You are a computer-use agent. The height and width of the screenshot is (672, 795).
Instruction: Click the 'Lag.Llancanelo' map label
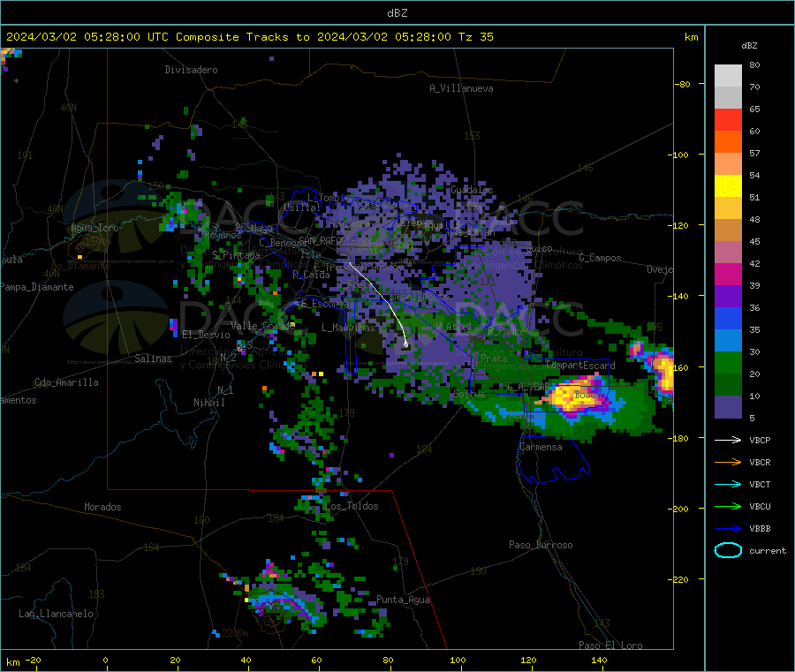click(56, 614)
